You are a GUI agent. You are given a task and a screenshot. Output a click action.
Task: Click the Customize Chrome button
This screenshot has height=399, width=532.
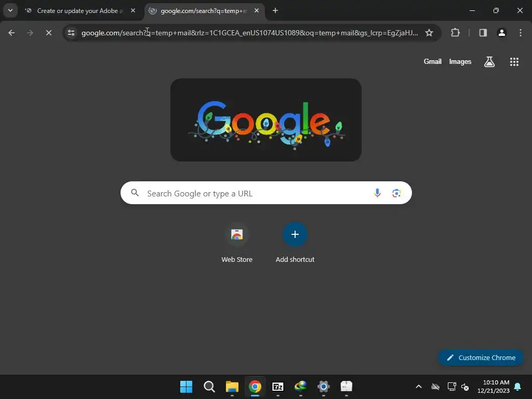[x=481, y=357]
